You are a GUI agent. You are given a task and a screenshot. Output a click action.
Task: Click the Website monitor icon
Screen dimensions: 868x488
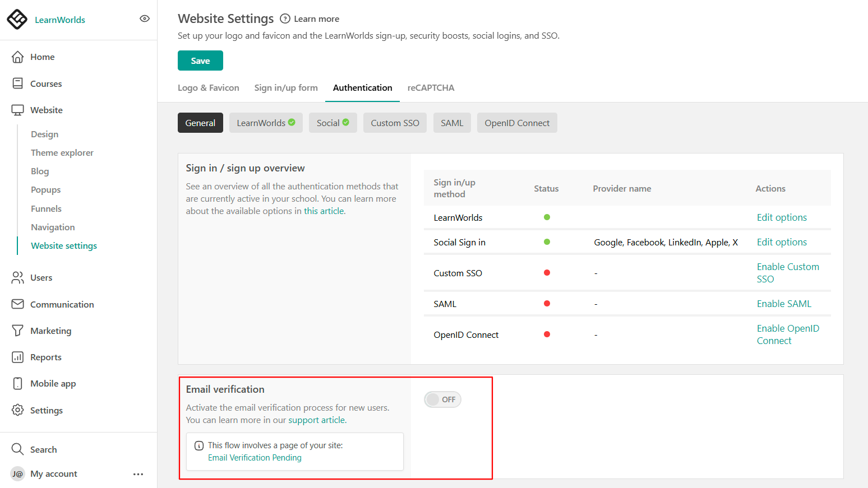18,110
